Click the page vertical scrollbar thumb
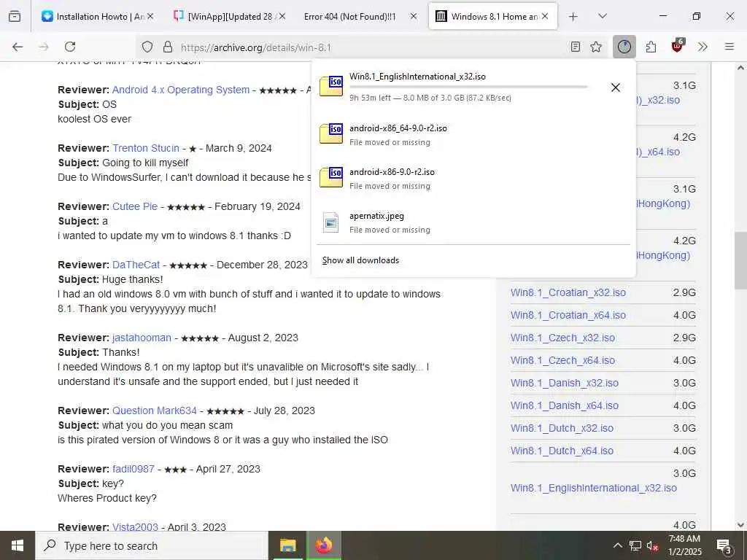The width and height of the screenshot is (747, 560). point(740,260)
